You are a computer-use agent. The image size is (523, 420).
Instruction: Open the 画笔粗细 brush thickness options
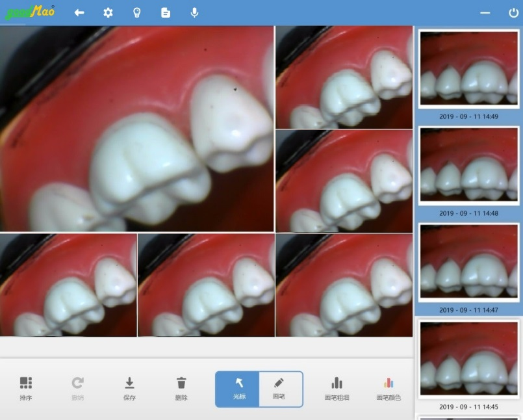[337, 388]
